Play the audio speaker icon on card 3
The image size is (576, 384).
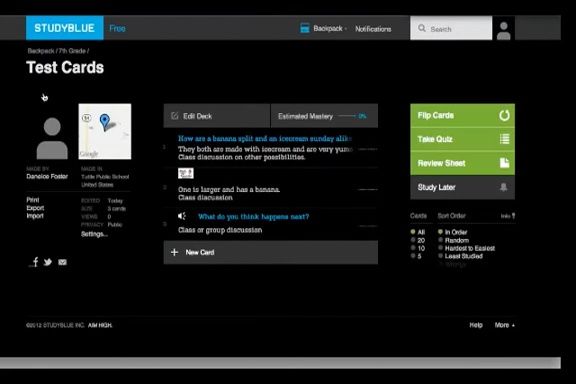[x=182, y=216]
